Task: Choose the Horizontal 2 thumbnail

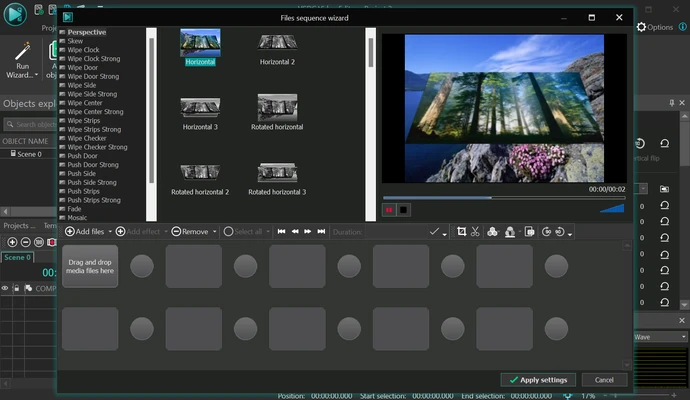Action: point(277,49)
